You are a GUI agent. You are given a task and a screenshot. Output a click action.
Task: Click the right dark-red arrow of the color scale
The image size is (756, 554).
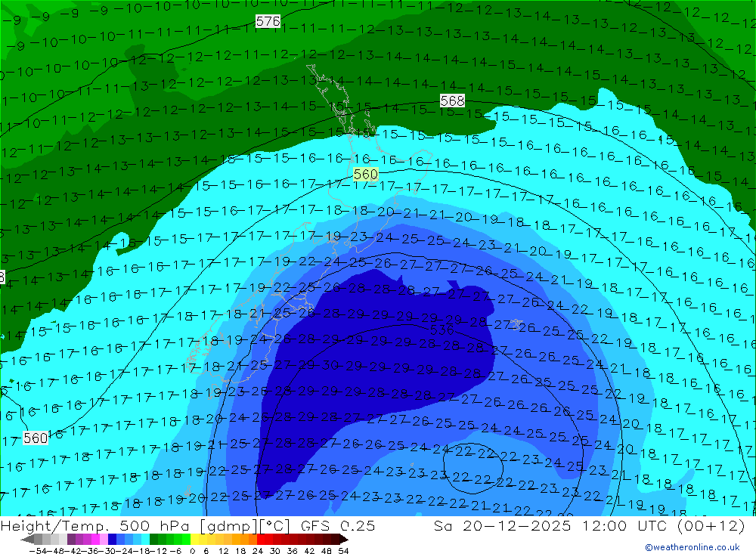(x=344, y=540)
